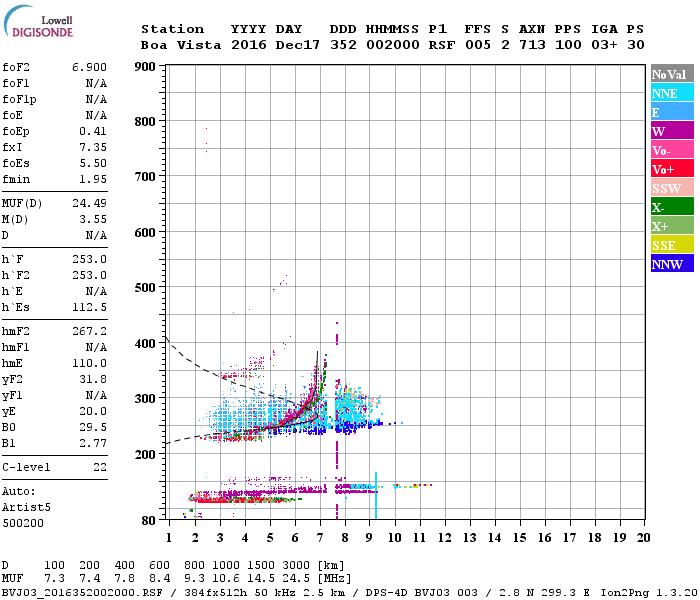Screen dimensions: 700x600
Task: Click the MUF(D) value 24.49
Action: coord(89,203)
